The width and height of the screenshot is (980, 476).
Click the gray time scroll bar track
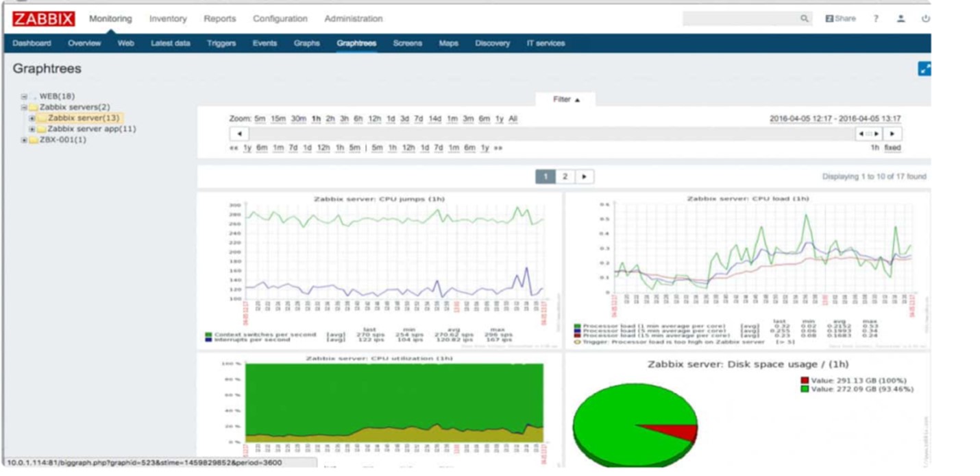[552, 134]
